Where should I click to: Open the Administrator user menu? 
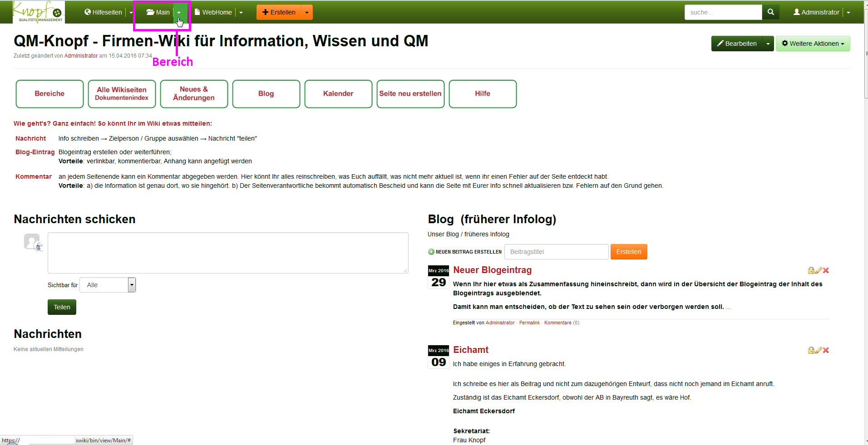click(816, 13)
